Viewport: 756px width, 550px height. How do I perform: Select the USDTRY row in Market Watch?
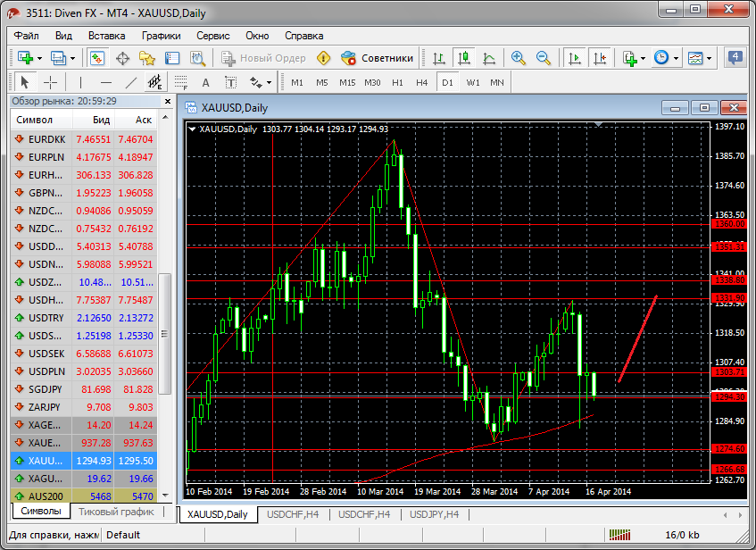click(x=84, y=318)
